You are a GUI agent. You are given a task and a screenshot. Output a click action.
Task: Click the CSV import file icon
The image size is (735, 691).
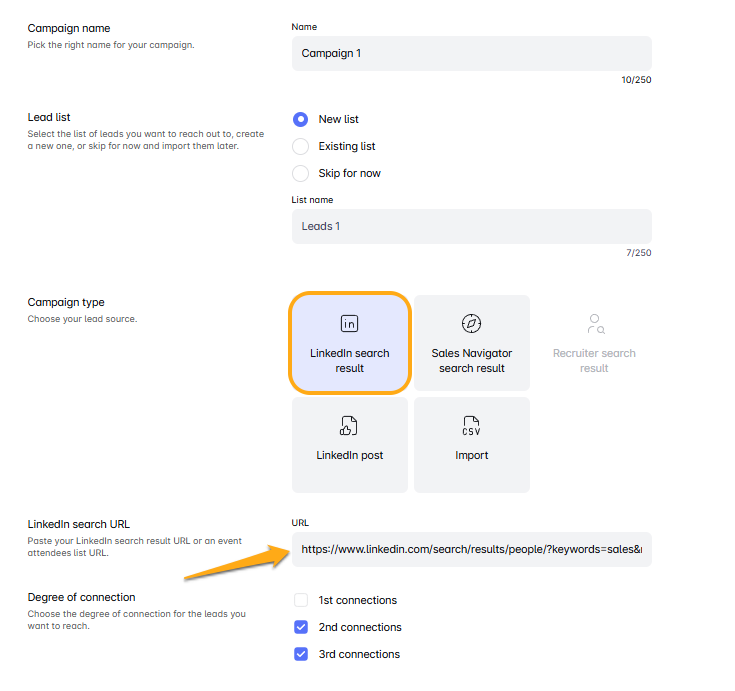472,426
